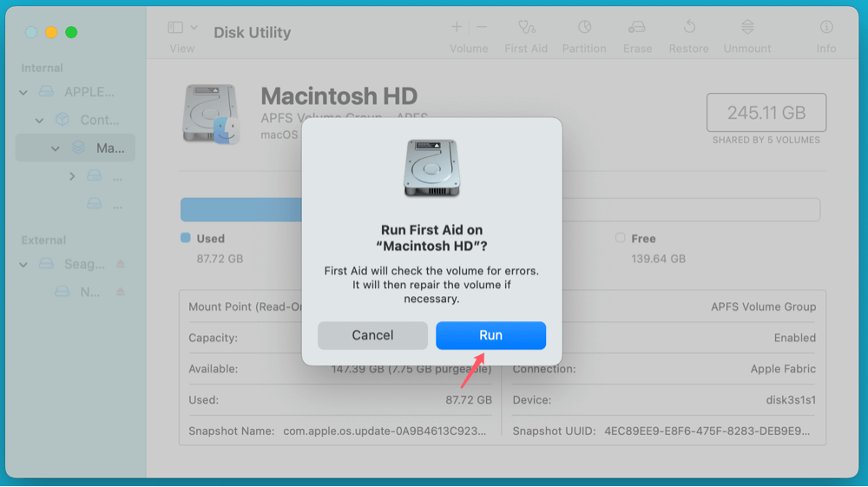Eject the Seagate external drive
The height and width of the screenshot is (487, 868).
point(121,264)
